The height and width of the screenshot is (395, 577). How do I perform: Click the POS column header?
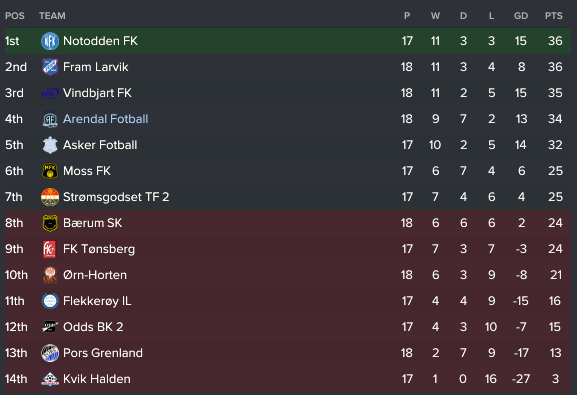coord(15,16)
